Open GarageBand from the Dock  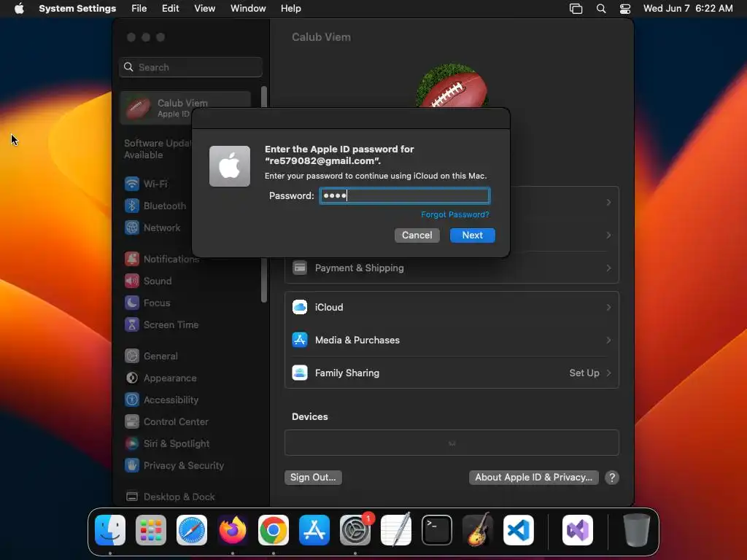click(x=478, y=530)
